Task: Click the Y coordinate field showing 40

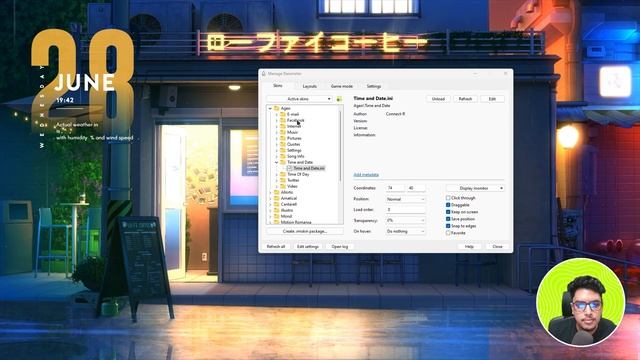Action: [416, 188]
